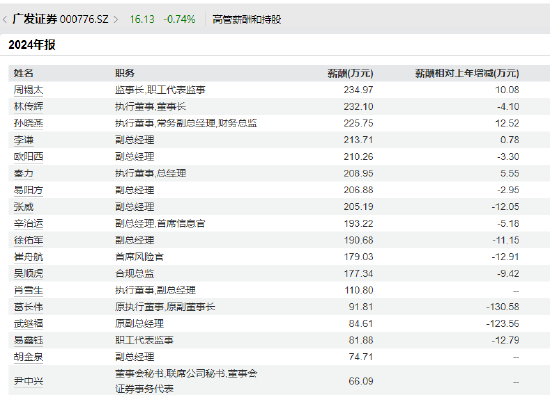Open profile link for 胡金泉
The height and width of the screenshot is (395, 550).
(28, 357)
